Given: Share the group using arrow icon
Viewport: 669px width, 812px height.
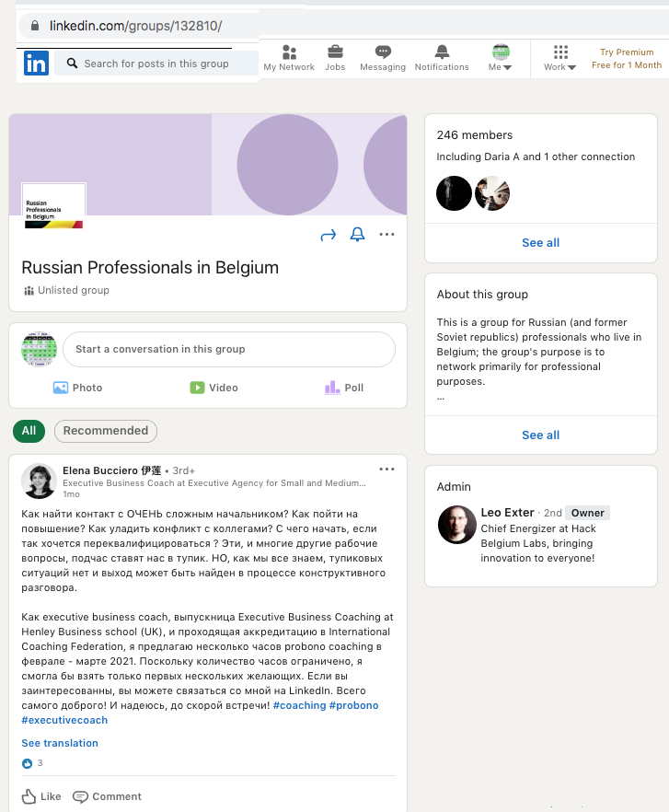Looking at the screenshot, I should (329, 236).
